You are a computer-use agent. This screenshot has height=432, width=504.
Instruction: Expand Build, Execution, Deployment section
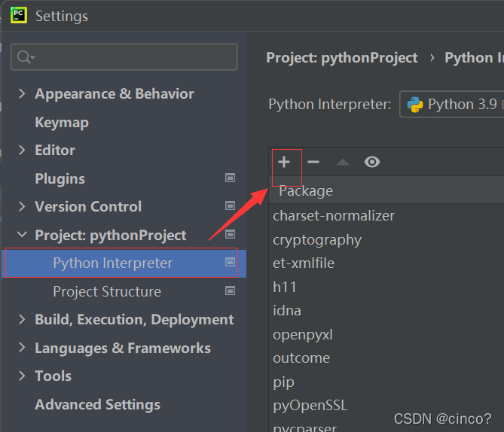(22, 319)
